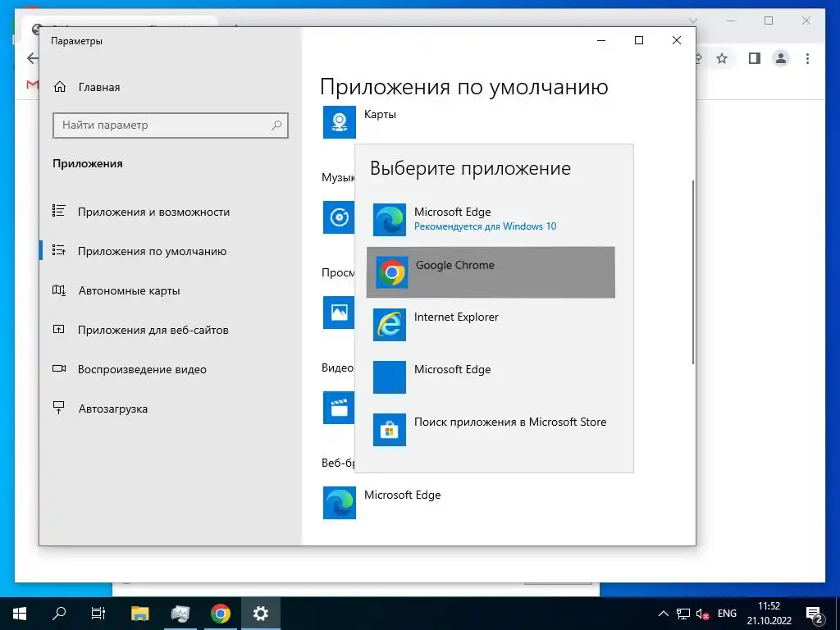Click the Воспроизведение видео camera icon
Screen dimensions: 840x630
[x=59, y=368]
